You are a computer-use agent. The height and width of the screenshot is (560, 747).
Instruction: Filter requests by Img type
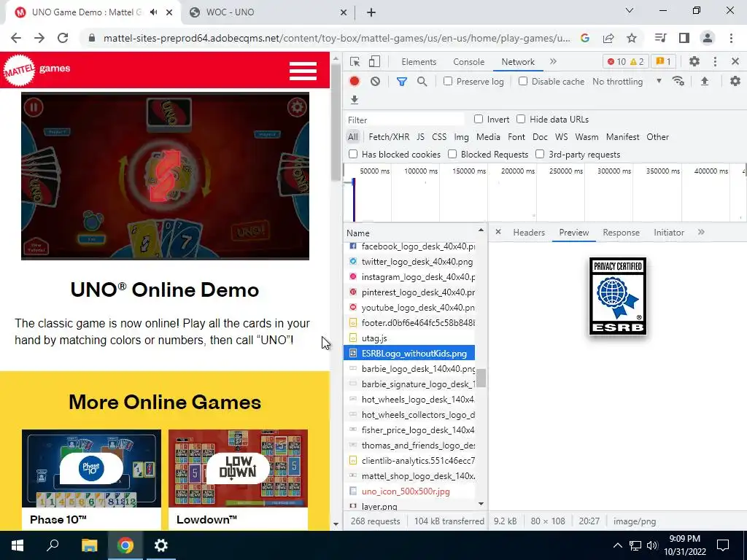point(461,136)
